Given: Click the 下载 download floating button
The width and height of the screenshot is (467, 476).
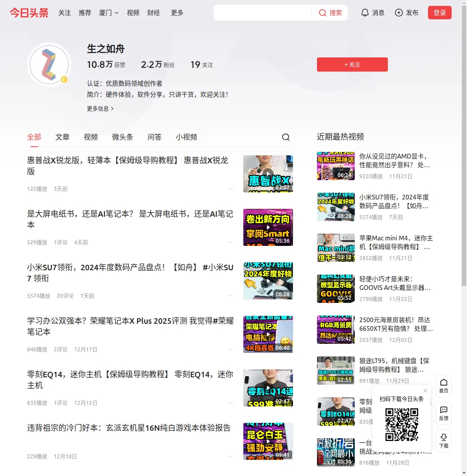Looking at the screenshot, I should 444,441.
